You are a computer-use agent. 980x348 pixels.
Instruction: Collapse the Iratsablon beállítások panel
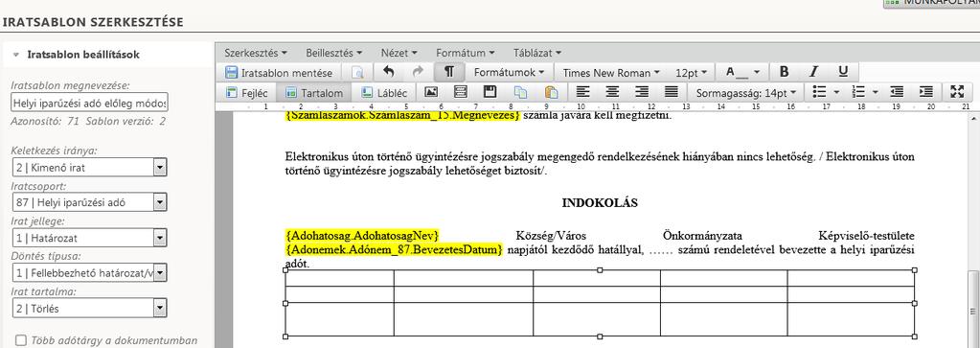point(16,55)
